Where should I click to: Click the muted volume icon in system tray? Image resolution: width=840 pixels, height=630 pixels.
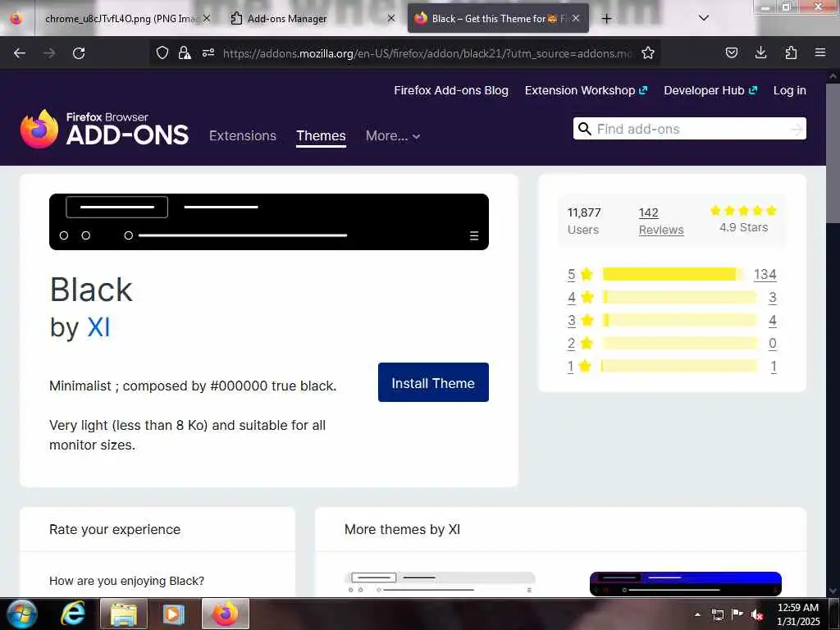click(x=757, y=614)
